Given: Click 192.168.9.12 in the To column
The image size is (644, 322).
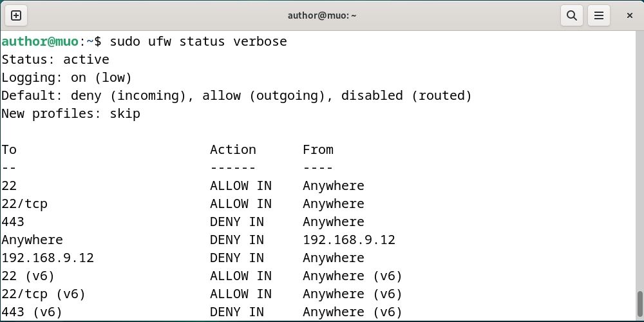Looking at the screenshot, I should (48, 258).
